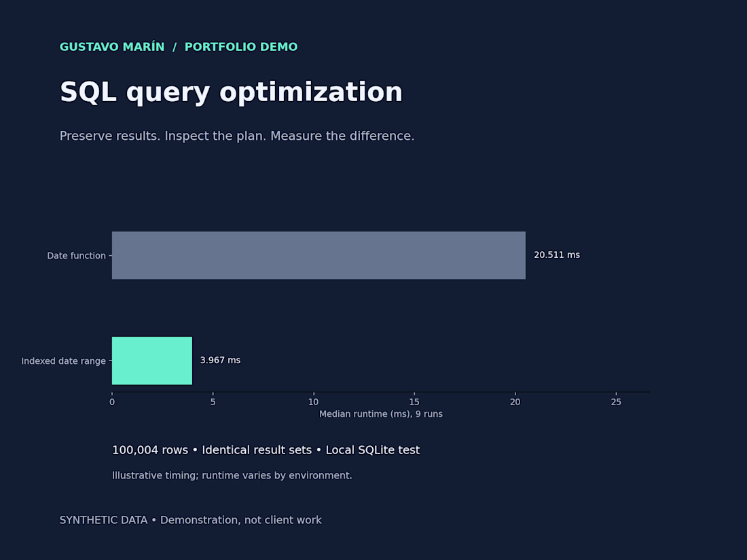Click the "Demonstration, not client work" footer text

pyautogui.click(x=240, y=520)
